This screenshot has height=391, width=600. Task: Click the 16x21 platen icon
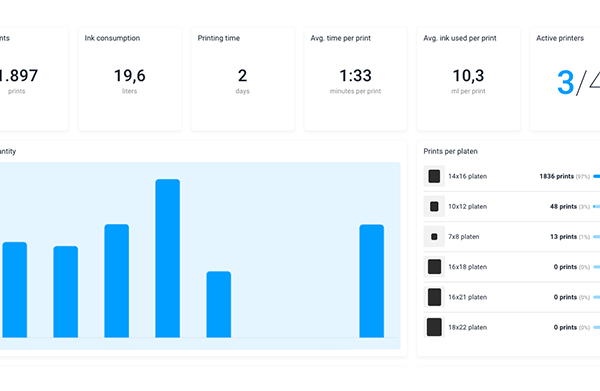click(434, 297)
